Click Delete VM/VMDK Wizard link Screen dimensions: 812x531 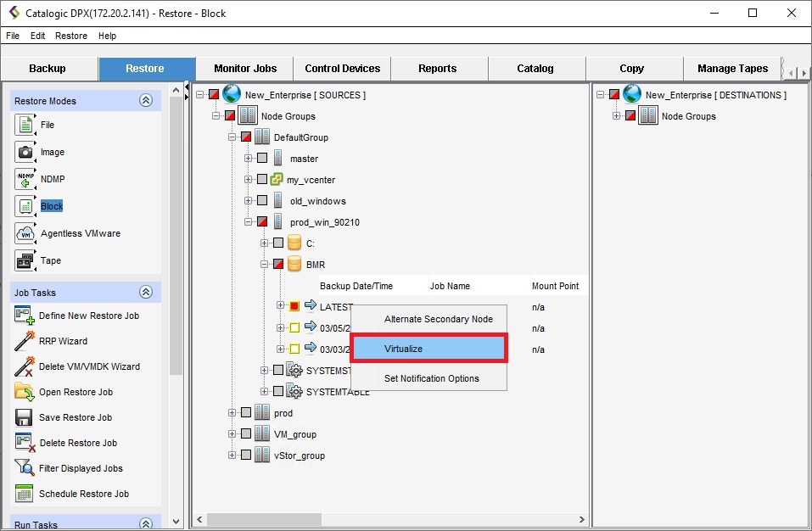tap(89, 366)
